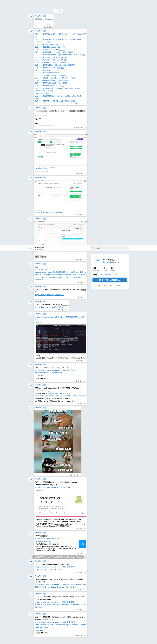Open CVE-2019-16701 pfSense link
The image size is (157, 644).
click(55, 65)
